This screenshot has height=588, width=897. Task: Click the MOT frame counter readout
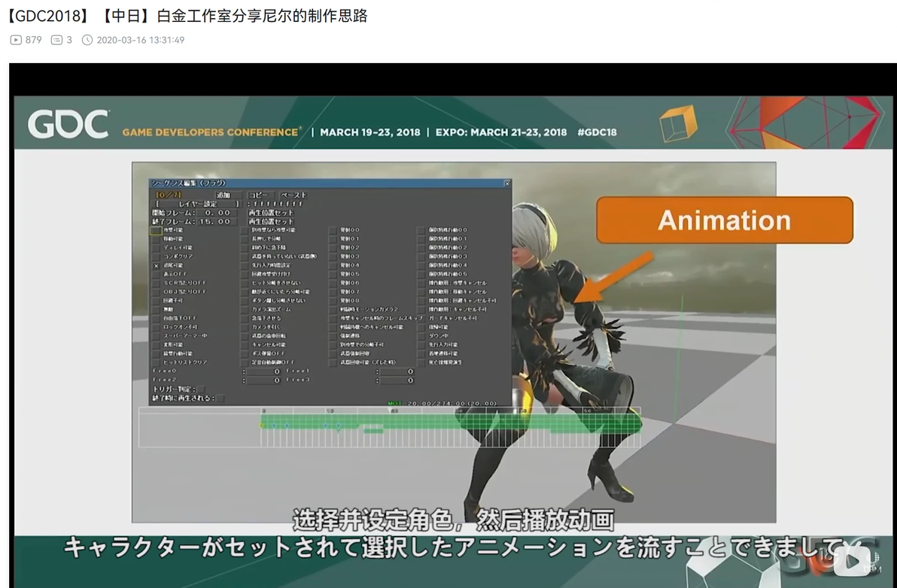coord(442,404)
